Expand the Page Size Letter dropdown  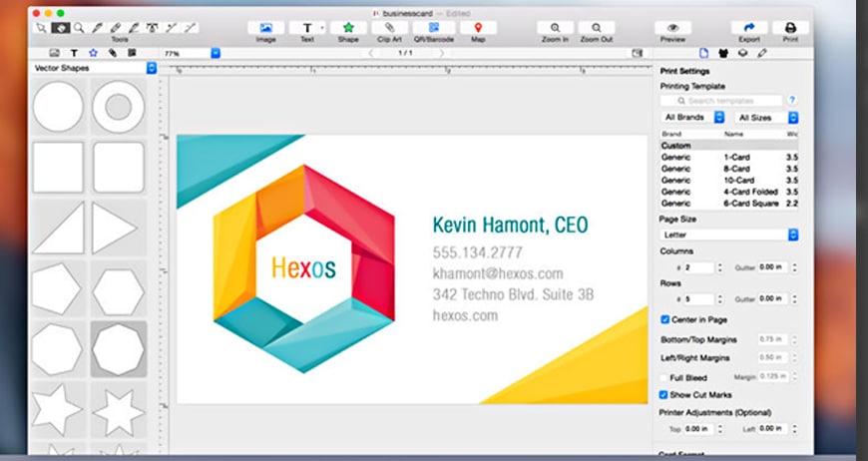(x=729, y=234)
